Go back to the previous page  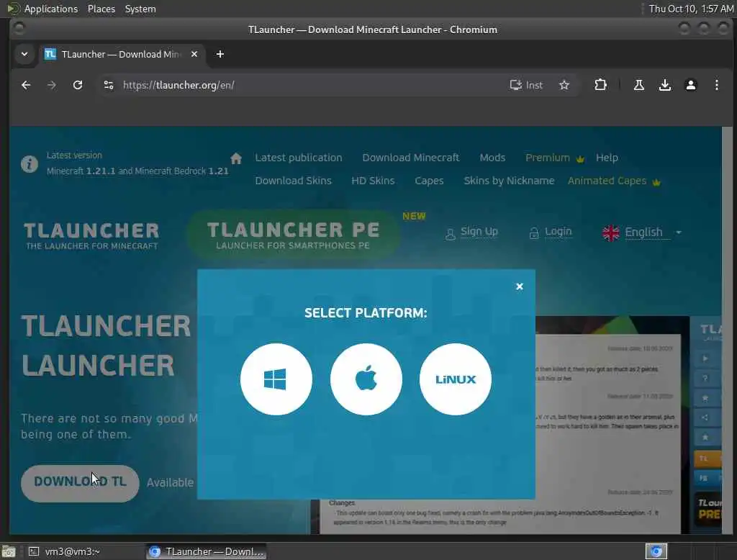(26, 85)
